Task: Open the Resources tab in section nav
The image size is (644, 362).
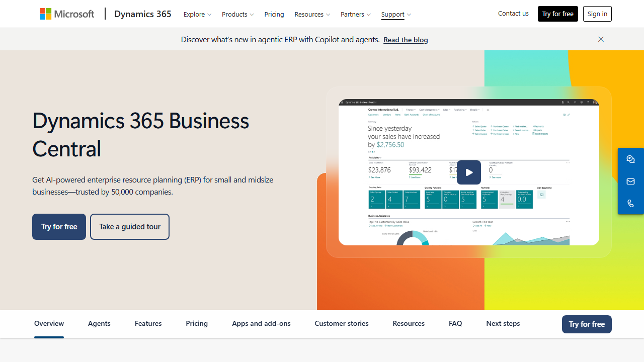Action: pos(409,323)
